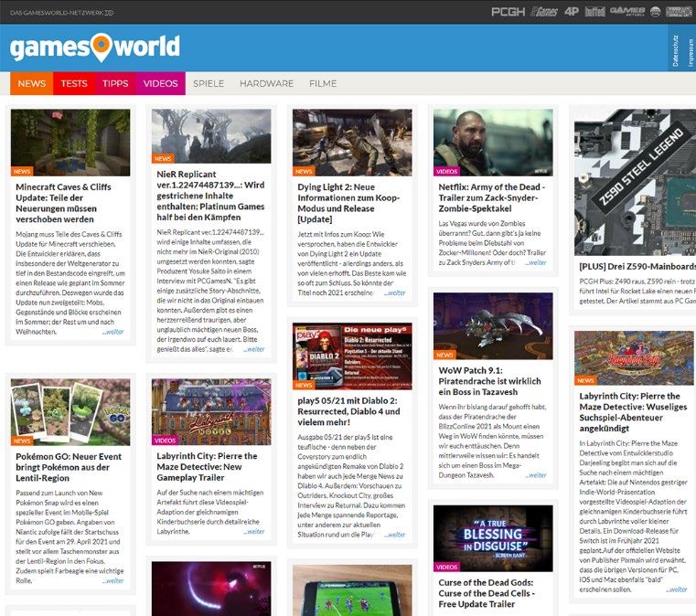
Task: Open the Impressum link
Action: pyautogui.click(x=691, y=53)
